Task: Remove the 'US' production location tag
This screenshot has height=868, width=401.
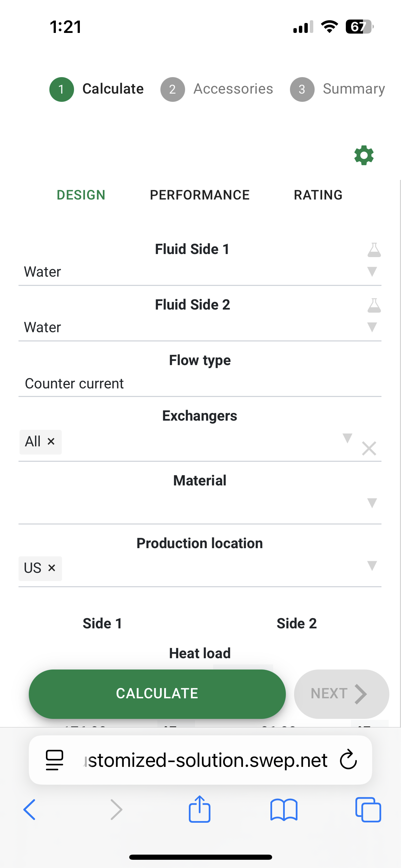Action: pyautogui.click(x=52, y=568)
